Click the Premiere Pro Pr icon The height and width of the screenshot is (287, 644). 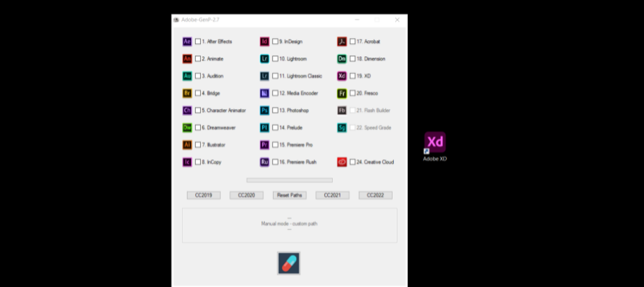(x=265, y=145)
